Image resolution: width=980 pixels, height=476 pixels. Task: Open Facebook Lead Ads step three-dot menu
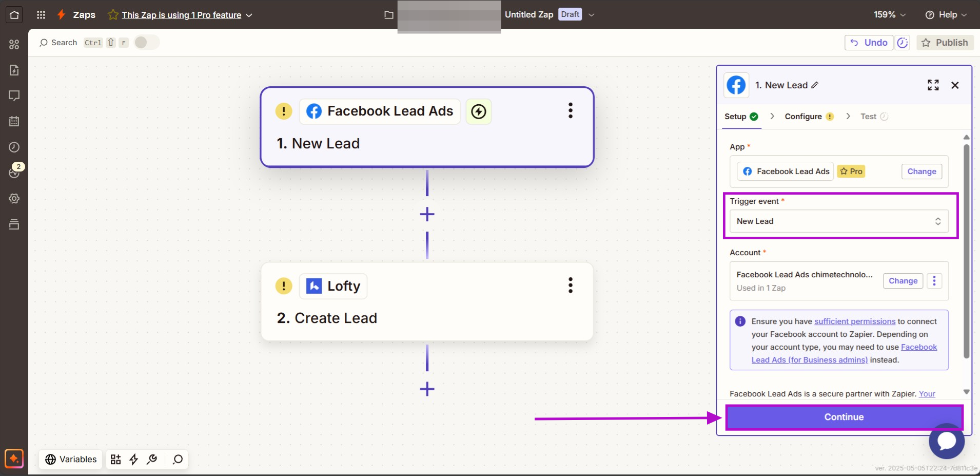pyautogui.click(x=570, y=111)
